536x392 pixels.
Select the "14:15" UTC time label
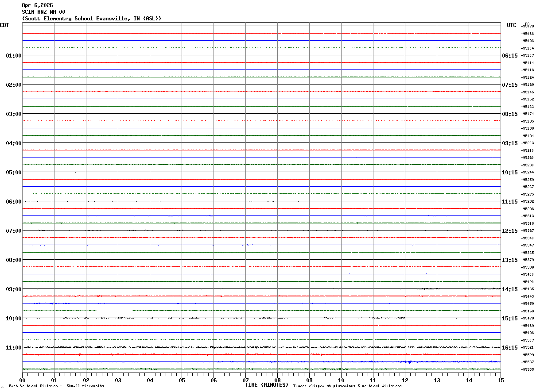pyautogui.click(x=509, y=289)
